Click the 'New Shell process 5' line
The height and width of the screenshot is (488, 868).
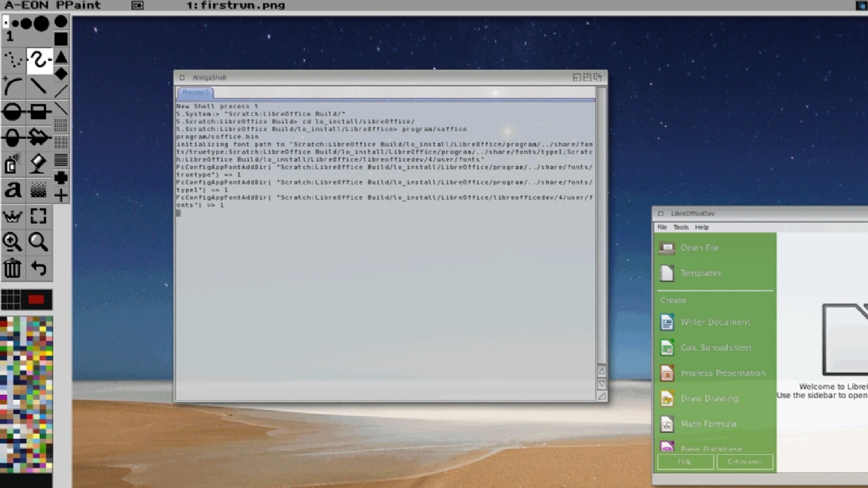tap(217, 106)
